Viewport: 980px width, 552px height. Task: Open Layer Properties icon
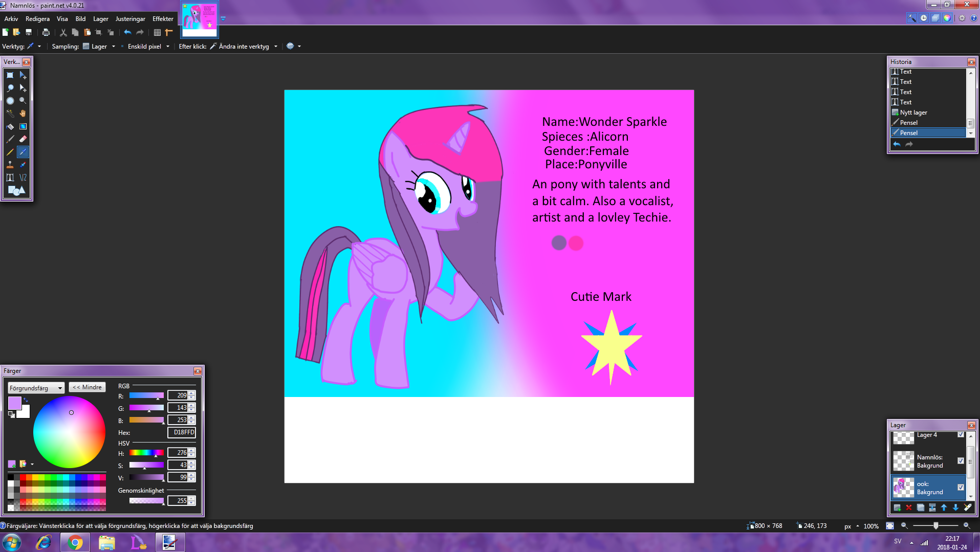(x=968, y=507)
